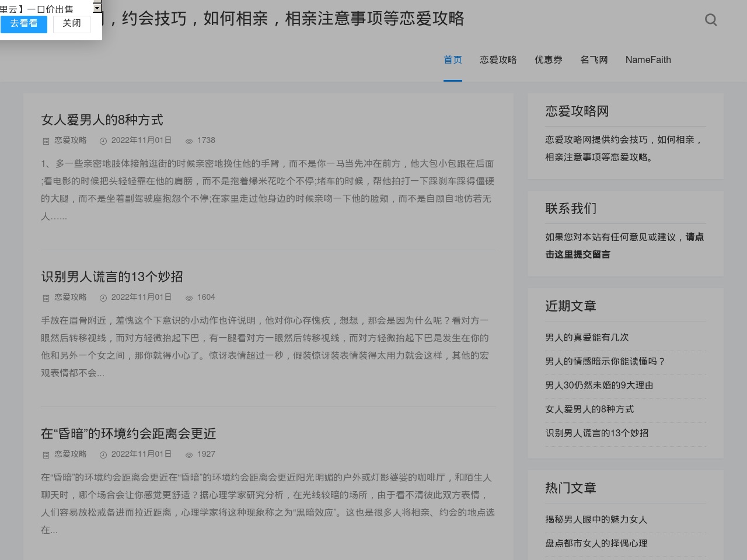747x560 pixels.
Task: Click the 恋爱攻略网 sidebar heading
Action: (577, 111)
